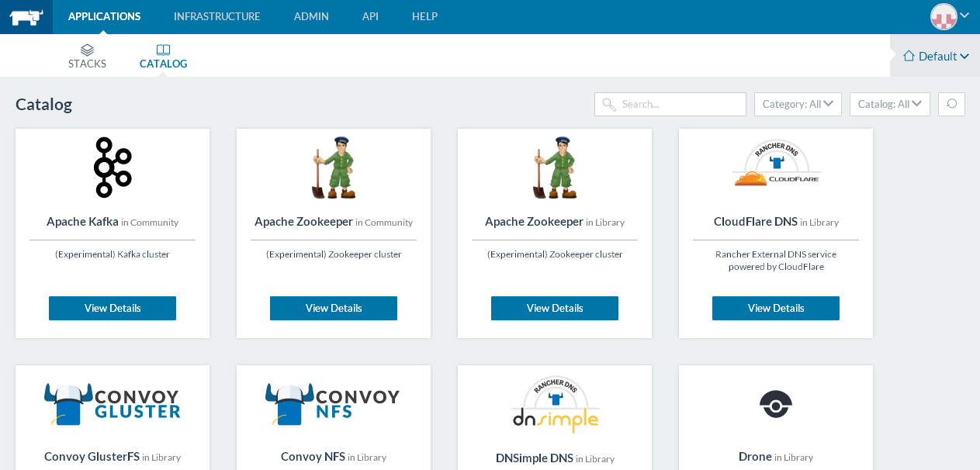This screenshot has width=980, height=470.
Task: Click the Community Zookeeper keeper image
Action: 334,168
